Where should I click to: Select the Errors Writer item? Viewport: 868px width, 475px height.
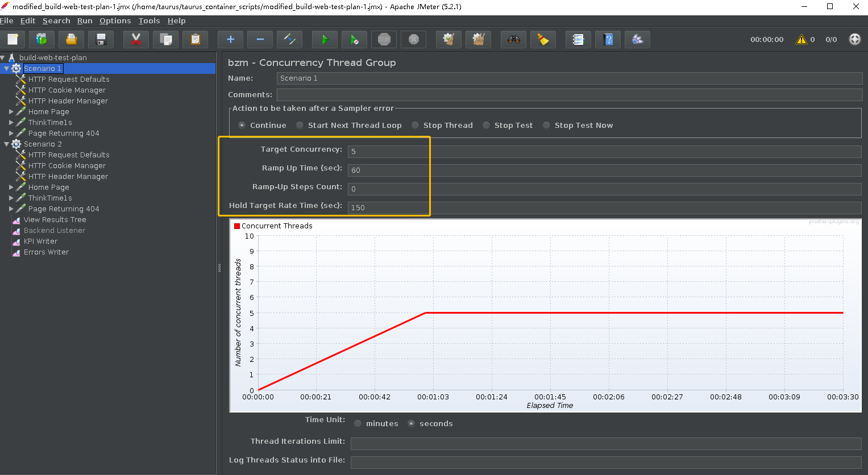click(46, 252)
